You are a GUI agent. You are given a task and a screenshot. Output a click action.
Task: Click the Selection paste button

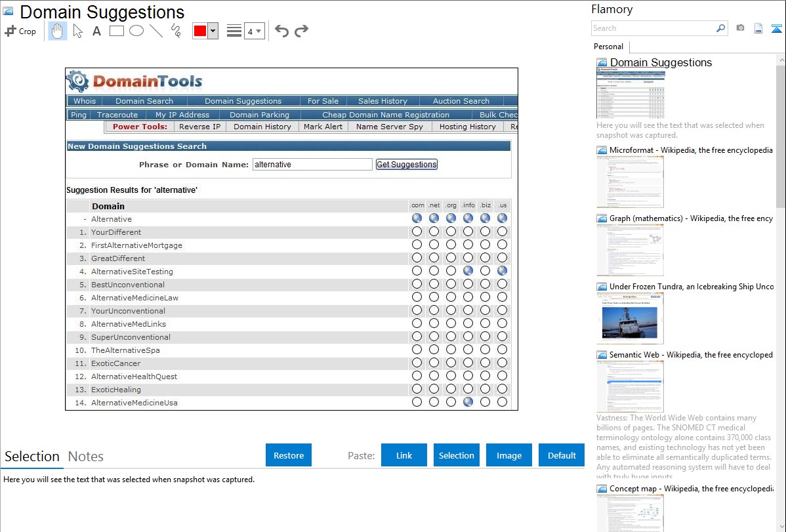tap(456, 455)
